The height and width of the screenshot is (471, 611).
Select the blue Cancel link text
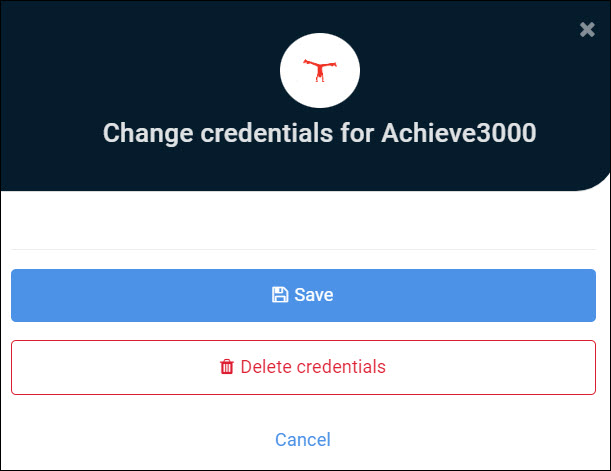point(303,439)
